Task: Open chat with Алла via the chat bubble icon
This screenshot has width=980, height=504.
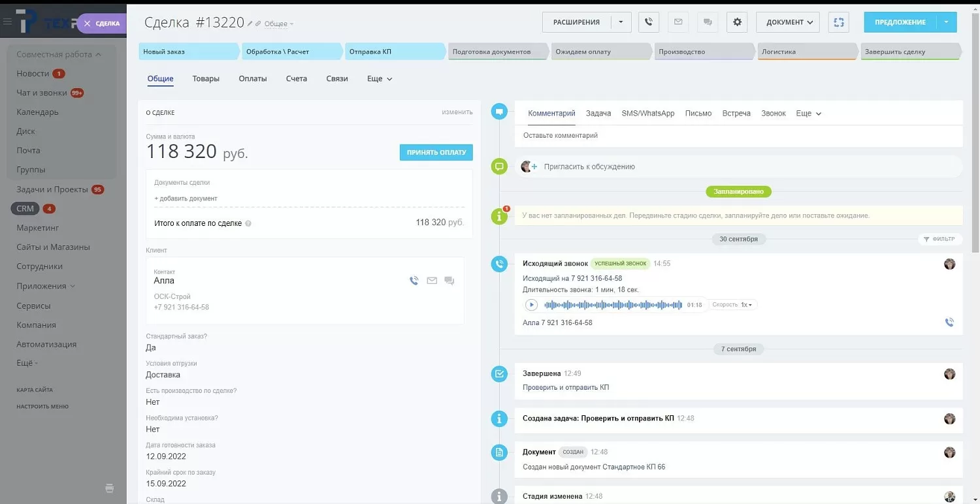Action: [x=449, y=280]
